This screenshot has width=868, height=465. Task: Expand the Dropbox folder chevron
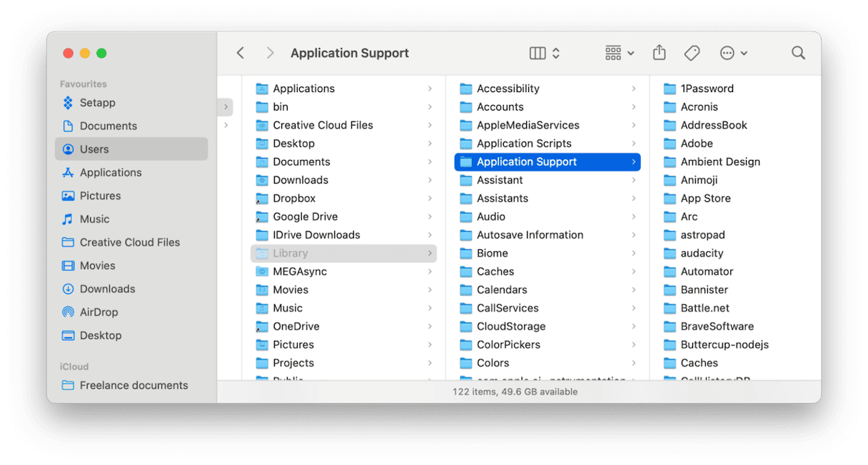pos(430,199)
